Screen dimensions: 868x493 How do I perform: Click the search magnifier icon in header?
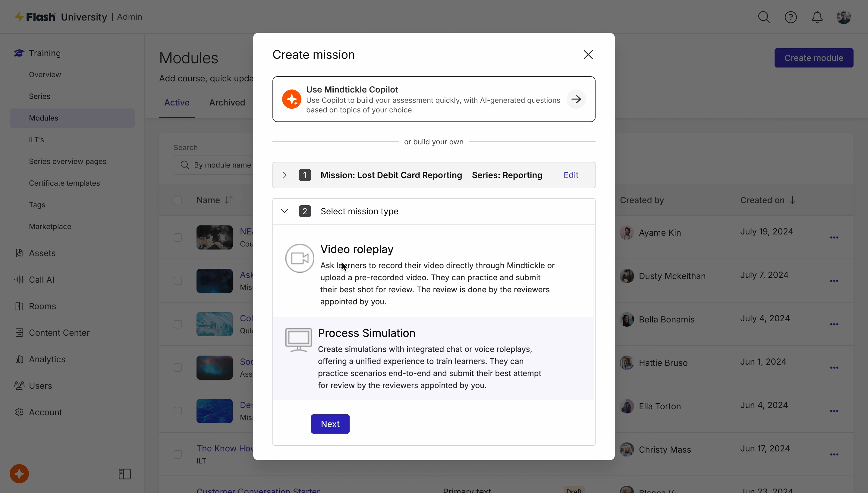pos(764,17)
